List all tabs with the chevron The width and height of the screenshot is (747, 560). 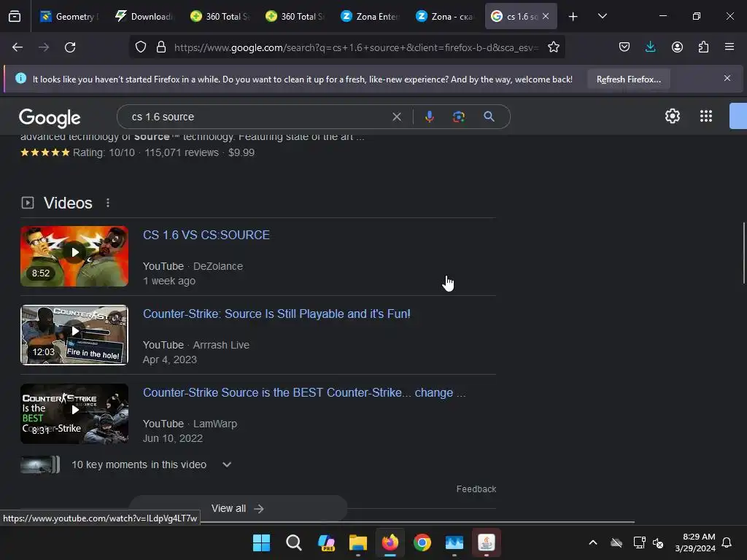602,16
